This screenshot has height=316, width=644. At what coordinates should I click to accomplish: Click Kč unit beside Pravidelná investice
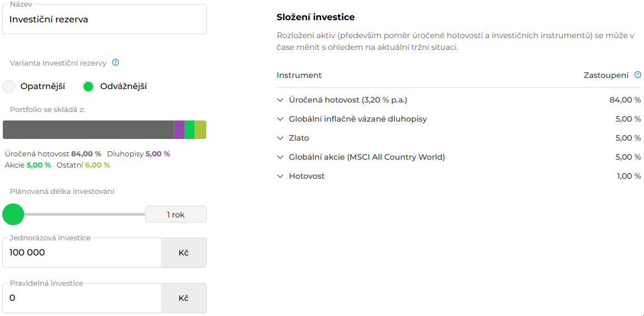pos(184,298)
